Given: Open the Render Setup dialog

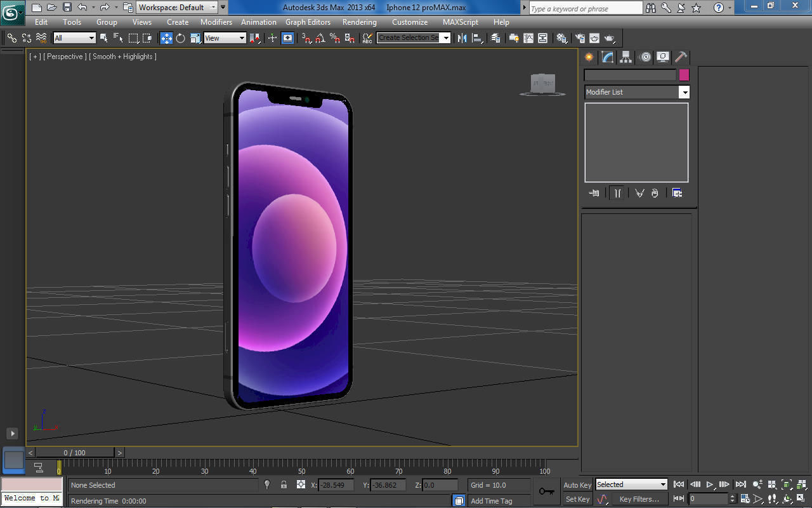Looking at the screenshot, I should tap(580, 38).
